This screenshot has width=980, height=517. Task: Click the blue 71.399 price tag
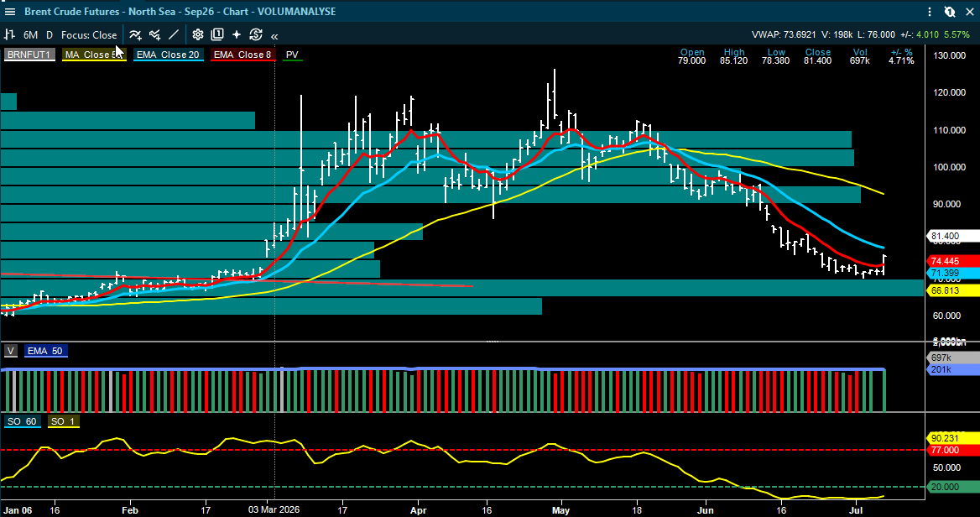[952, 274]
